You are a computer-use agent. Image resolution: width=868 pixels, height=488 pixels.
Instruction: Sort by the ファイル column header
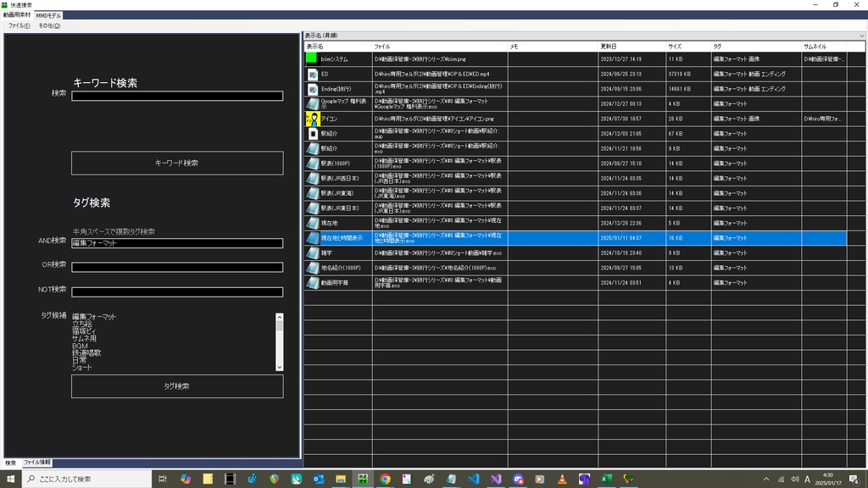pos(440,47)
